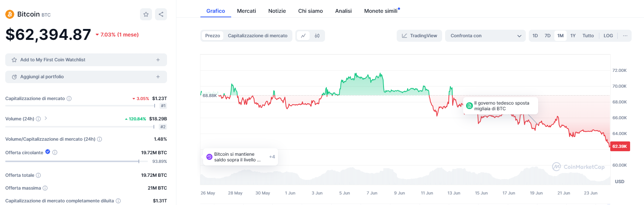
Task: Select the 1Y time range
Action: coord(573,36)
